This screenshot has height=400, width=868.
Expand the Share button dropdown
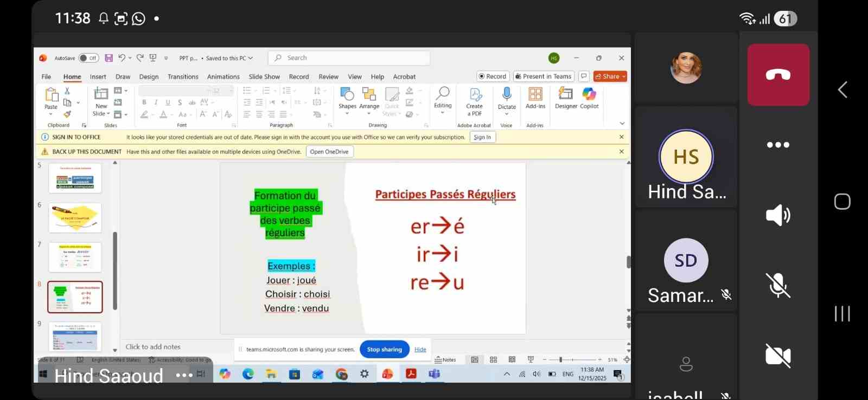[x=624, y=76]
